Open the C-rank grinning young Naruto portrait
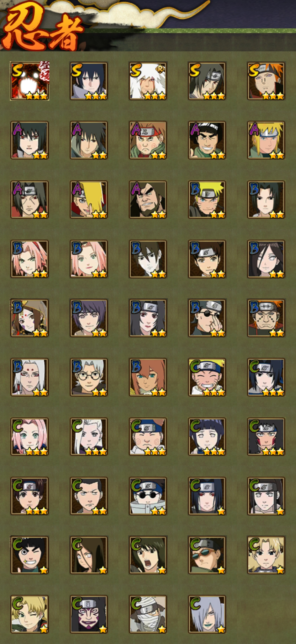This screenshot has width=296, height=644. coord(207,377)
